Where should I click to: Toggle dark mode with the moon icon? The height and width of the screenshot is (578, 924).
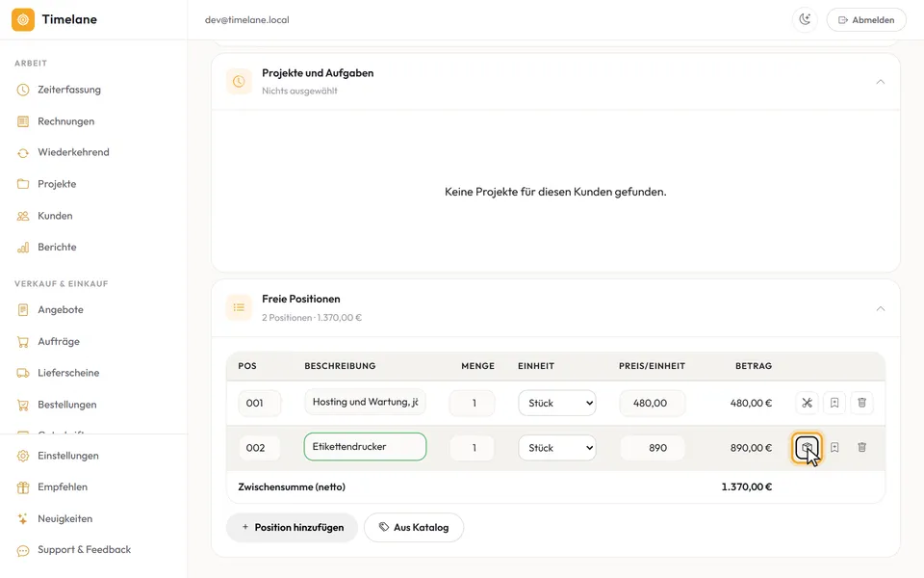click(805, 19)
